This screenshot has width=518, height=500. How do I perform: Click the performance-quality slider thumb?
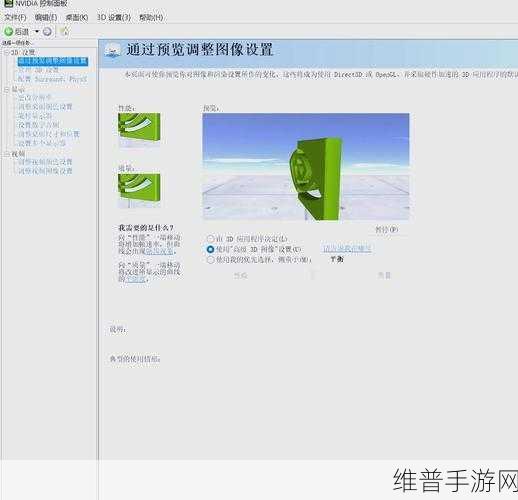coord(313,275)
